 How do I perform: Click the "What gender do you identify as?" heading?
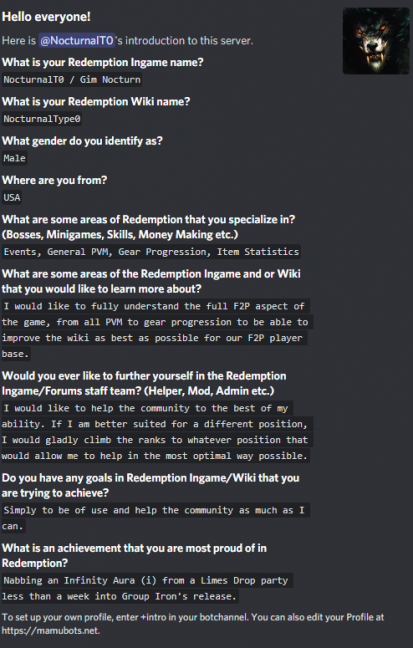tap(82, 141)
